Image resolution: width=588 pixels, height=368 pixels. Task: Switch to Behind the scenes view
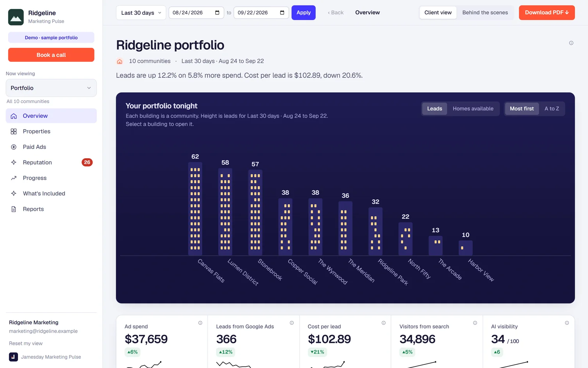tap(485, 13)
